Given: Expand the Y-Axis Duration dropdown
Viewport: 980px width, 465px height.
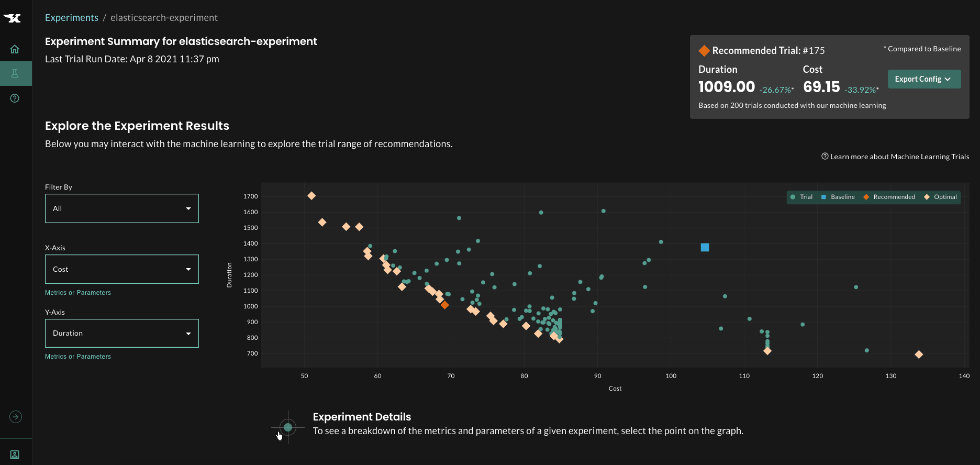Looking at the screenshot, I should (122, 334).
